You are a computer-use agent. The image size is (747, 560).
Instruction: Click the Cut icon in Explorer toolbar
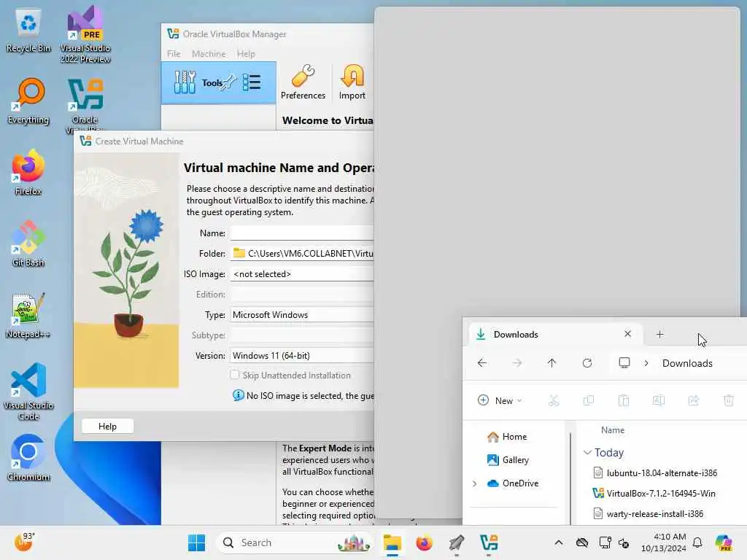[554, 400]
